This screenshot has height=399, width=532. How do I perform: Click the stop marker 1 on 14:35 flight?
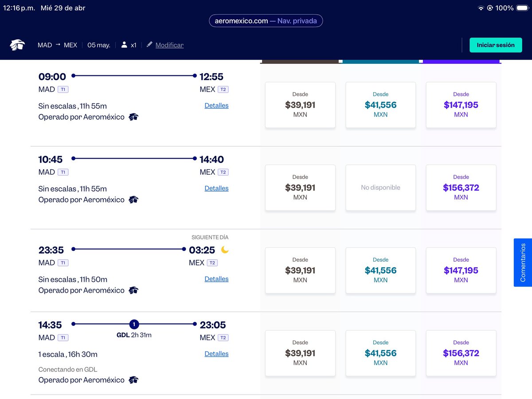134,324
